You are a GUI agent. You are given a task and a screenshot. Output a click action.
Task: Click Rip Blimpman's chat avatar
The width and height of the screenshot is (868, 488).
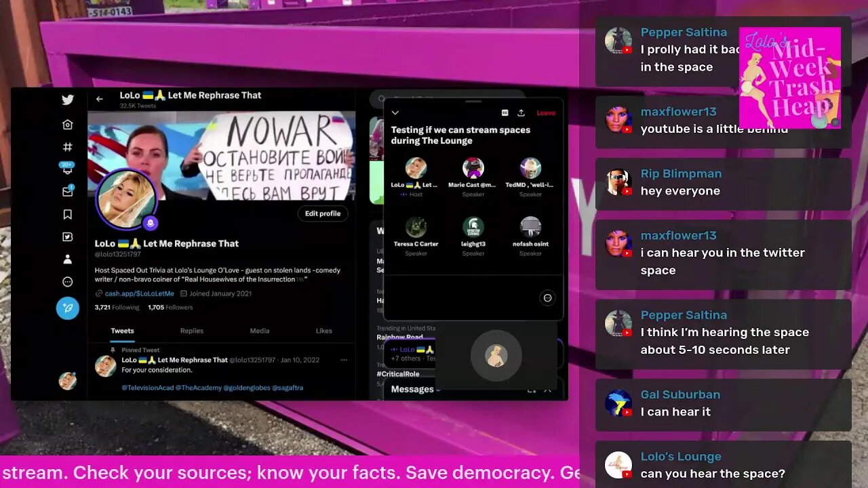(618, 182)
